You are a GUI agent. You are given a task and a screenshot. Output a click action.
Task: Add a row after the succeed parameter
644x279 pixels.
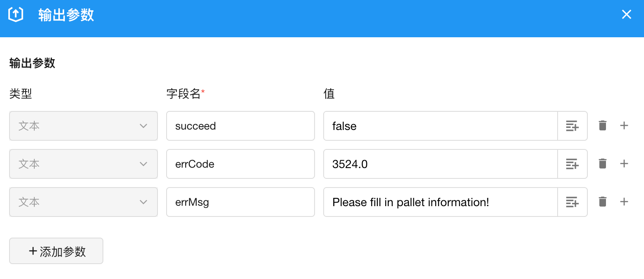(x=624, y=126)
